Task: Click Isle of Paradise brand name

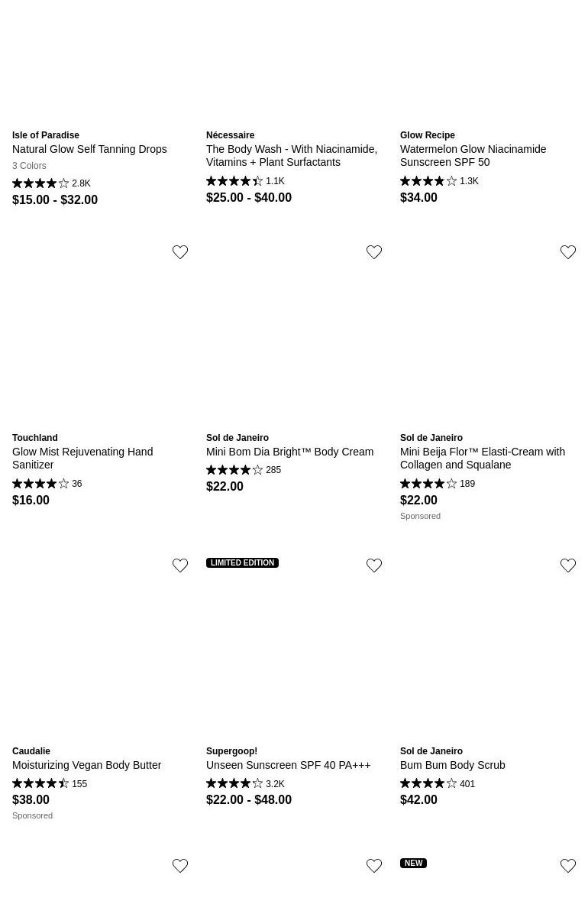Action: (46, 135)
